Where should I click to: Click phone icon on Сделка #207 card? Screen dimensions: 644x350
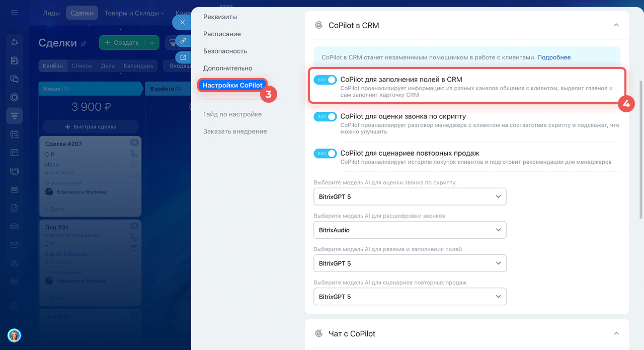(134, 154)
